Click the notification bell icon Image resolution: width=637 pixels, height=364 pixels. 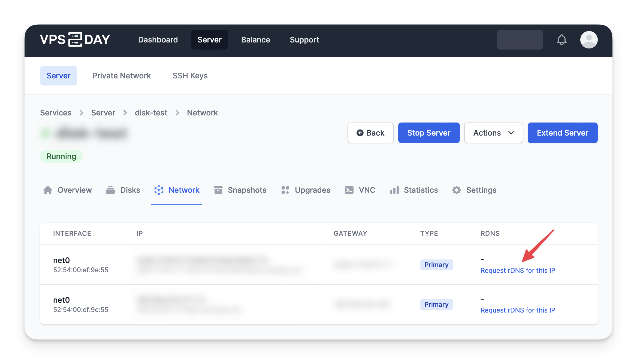pos(562,40)
